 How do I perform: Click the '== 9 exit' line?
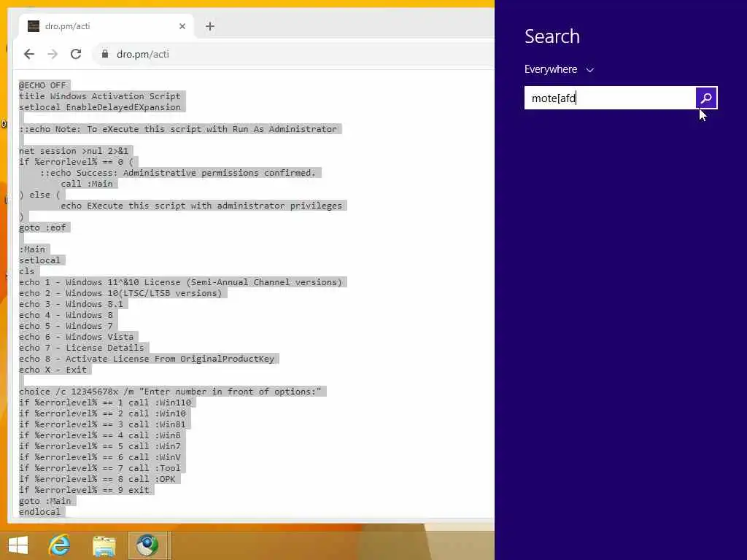pyautogui.click(x=84, y=491)
